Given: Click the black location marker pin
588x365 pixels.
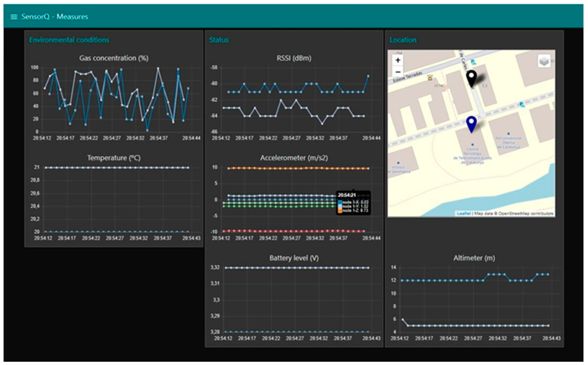Looking at the screenshot, I should [x=471, y=77].
